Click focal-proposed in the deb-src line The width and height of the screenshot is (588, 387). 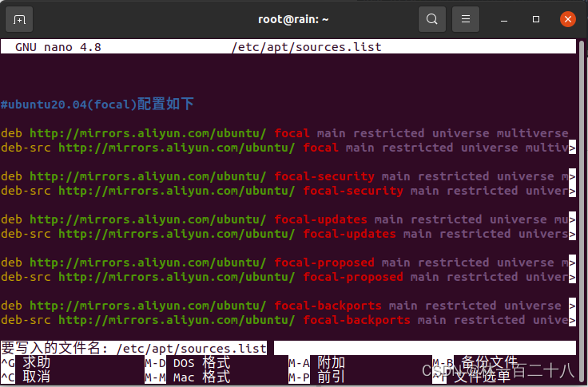click(353, 277)
